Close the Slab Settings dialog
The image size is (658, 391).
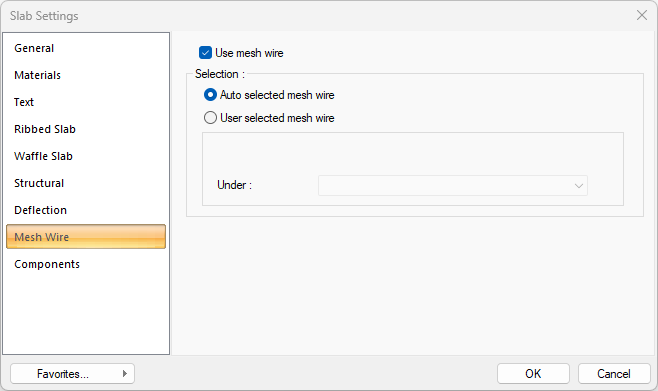642,16
